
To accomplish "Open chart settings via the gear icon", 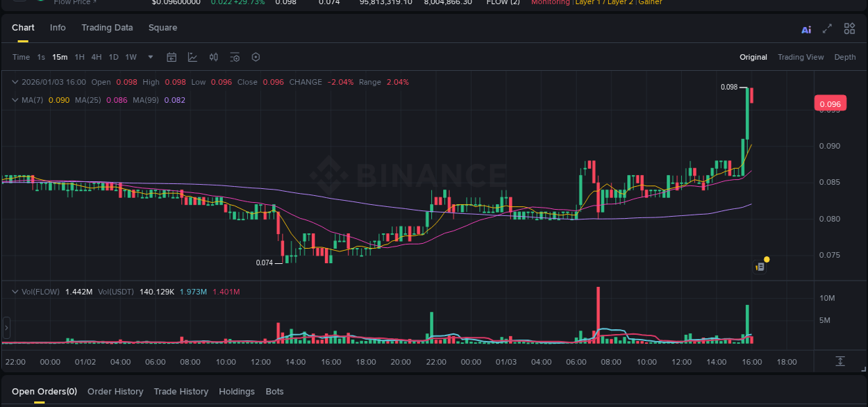I will pos(255,57).
